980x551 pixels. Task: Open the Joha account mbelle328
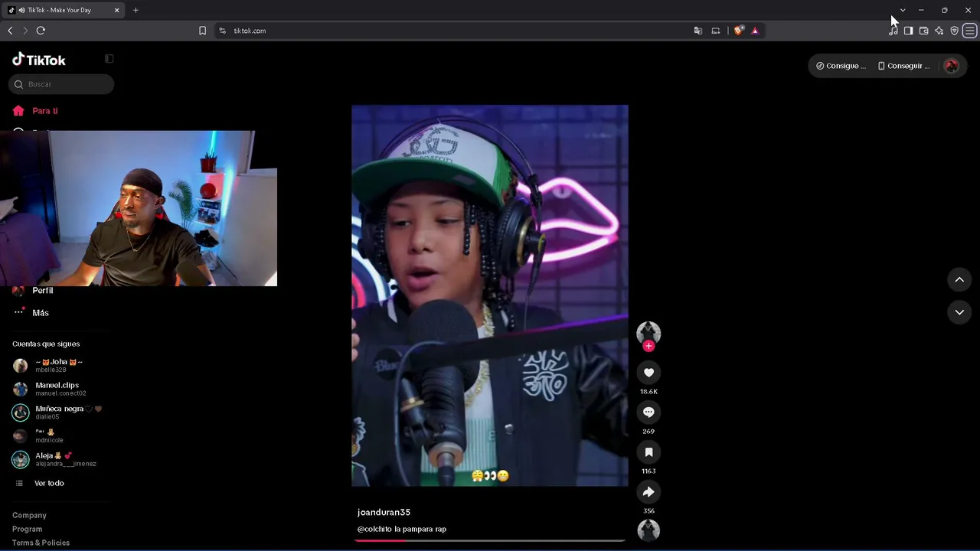pos(58,366)
